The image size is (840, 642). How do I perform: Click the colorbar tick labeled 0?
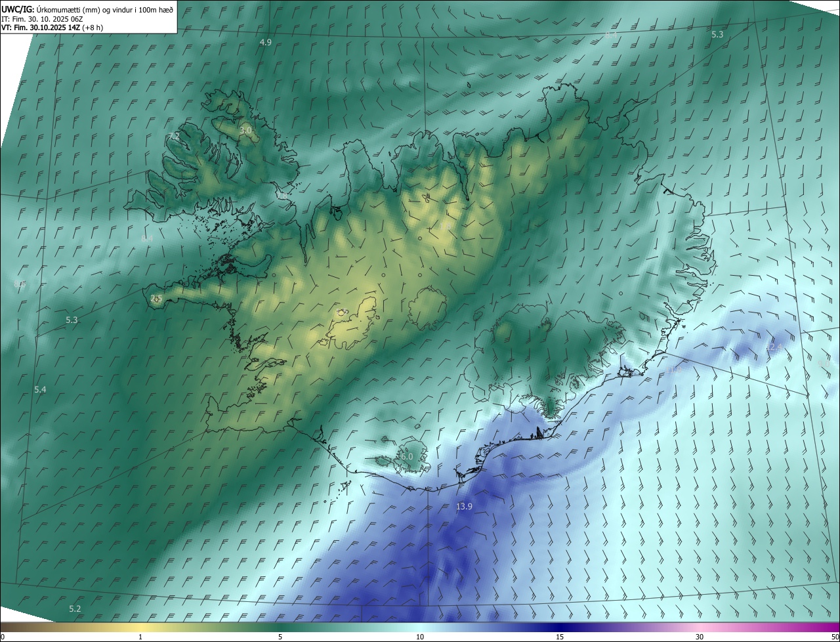[x=3, y=637]
